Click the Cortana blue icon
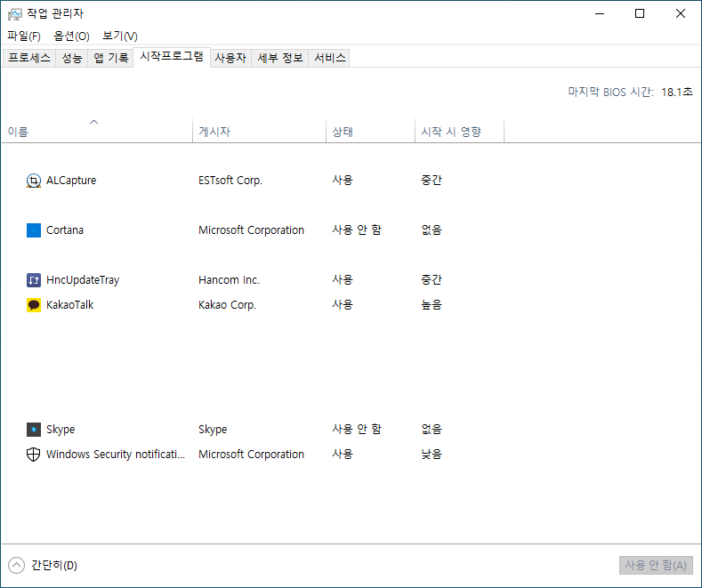The height and width of the screenshot is (588, 702). pos(34,230)
